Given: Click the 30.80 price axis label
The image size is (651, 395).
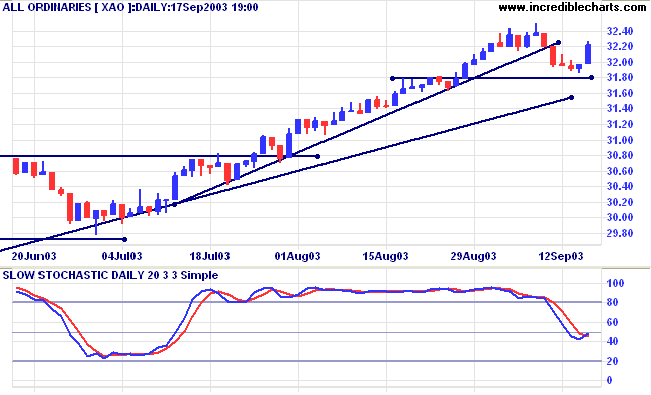Looking at the screenshot, I should 620,156.
